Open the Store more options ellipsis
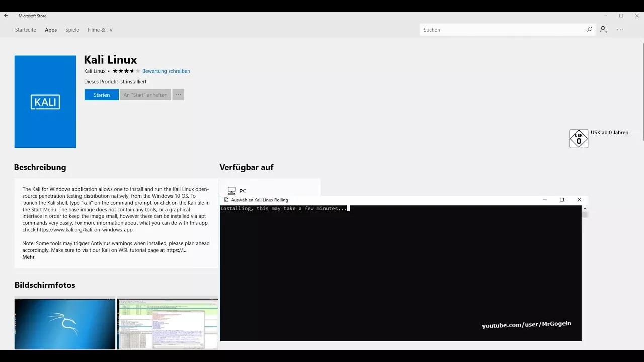The height and width of the screenshot is (362, 644). pos(620,30)
